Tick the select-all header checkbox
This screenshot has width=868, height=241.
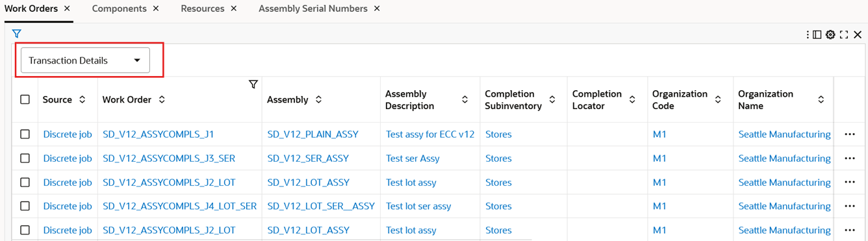tap(25, 99)
